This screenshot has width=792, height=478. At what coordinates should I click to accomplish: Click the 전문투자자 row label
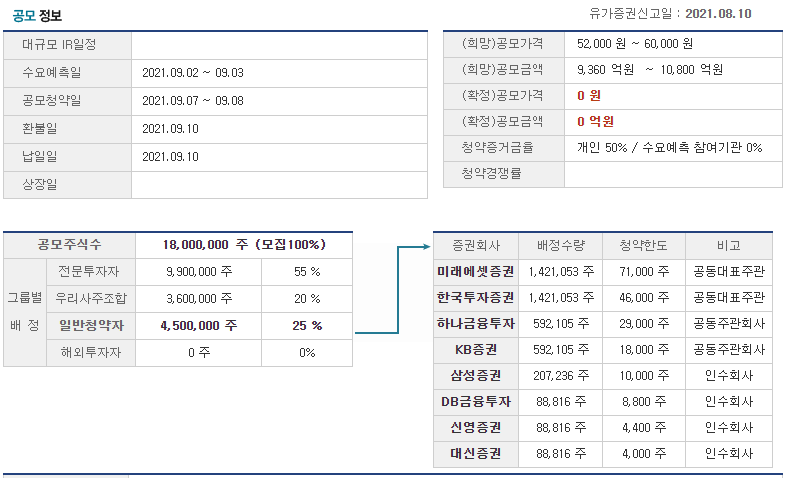pos(91,272)
